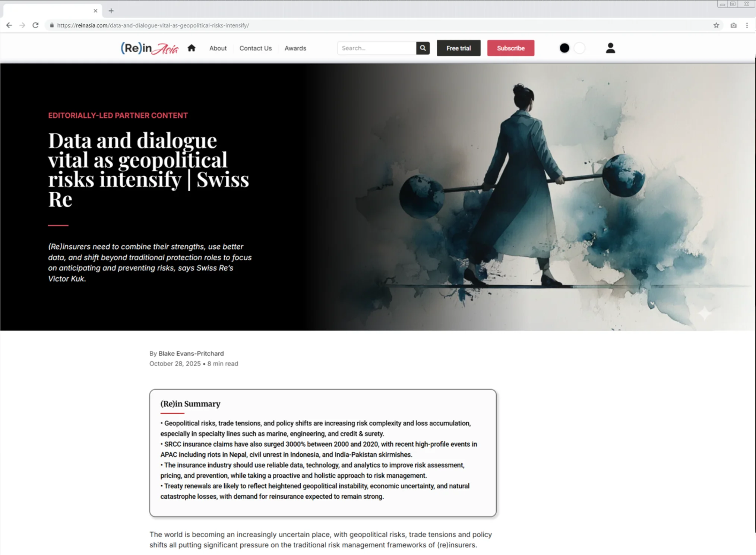Image resolution: width=756 pixels, height=555 pixels.
Task: Bookmark this page with the star icon
Action: (x=716, y=25)
